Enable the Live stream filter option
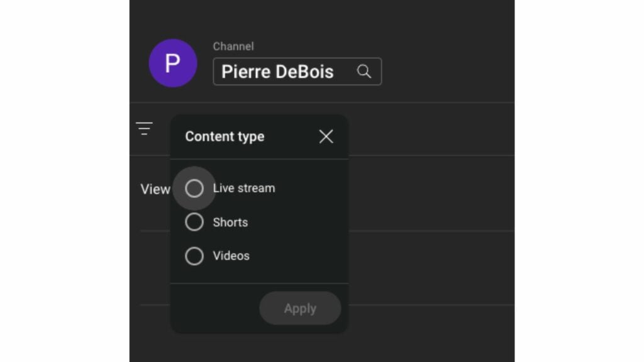 [194, 188]
